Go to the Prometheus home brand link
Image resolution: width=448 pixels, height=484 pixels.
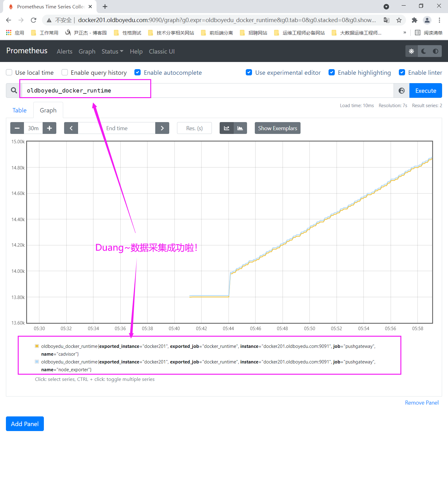[x=27, y=51]
